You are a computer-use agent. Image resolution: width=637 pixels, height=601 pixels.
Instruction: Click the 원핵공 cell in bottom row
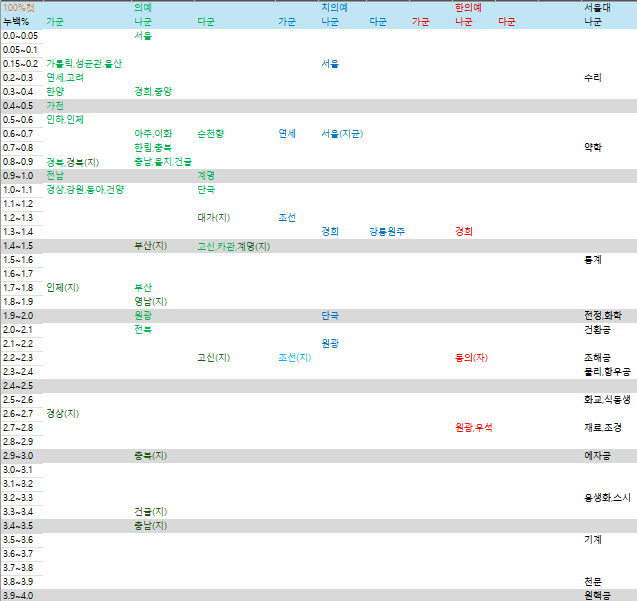tap(596, 595)
